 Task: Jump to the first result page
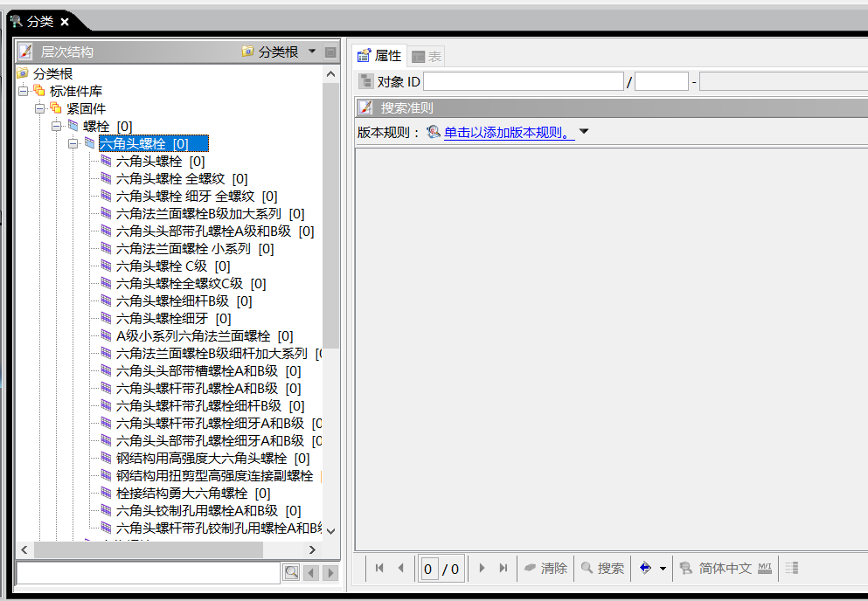(x=379, y=568)
